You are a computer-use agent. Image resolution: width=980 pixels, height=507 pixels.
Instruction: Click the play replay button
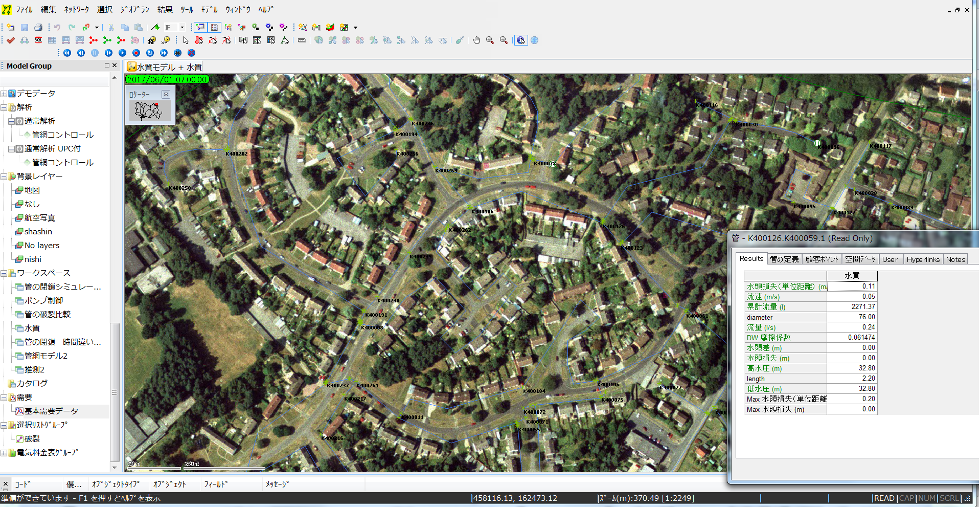pyautogui.click(x=122, y=53)
